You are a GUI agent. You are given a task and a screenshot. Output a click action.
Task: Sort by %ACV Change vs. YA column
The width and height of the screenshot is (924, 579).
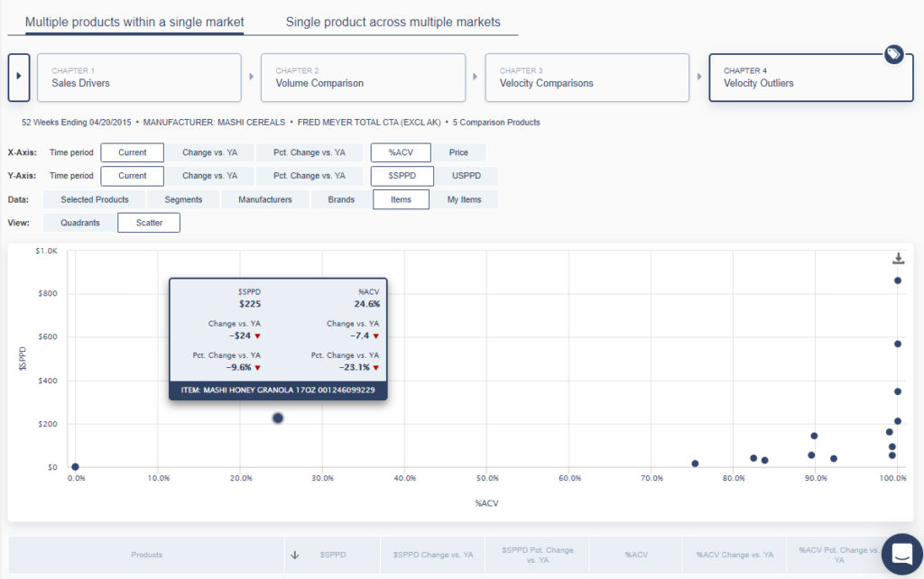pos(735,555)
